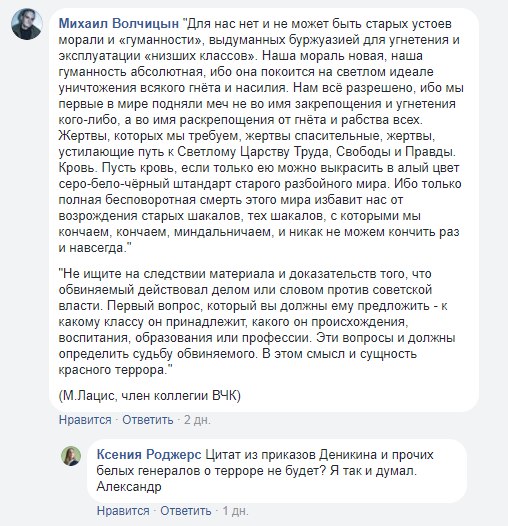Click the reply text 'Цитат из приказов Деникина'

(291, 455)
